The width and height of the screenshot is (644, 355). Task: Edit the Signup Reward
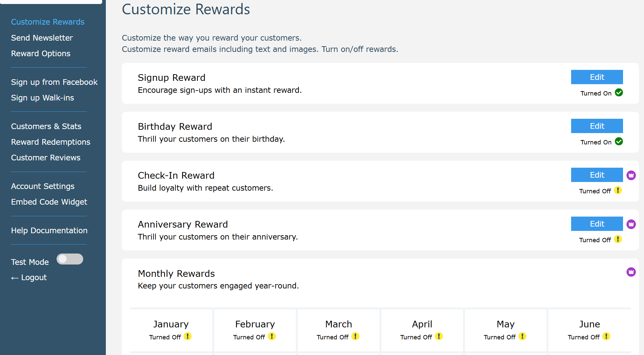[x=597, y=77]
